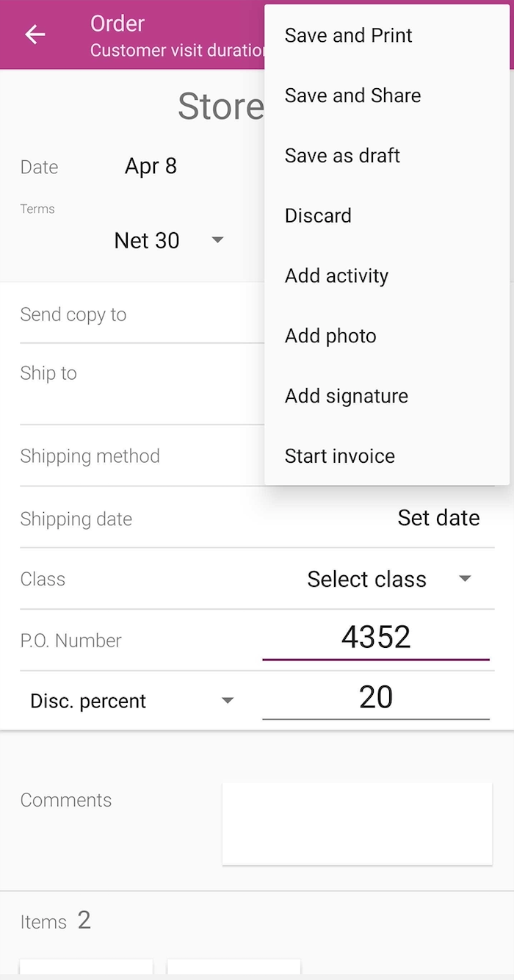Discard the current order
This screenshot has height=980, width=514.
(318, 216)
